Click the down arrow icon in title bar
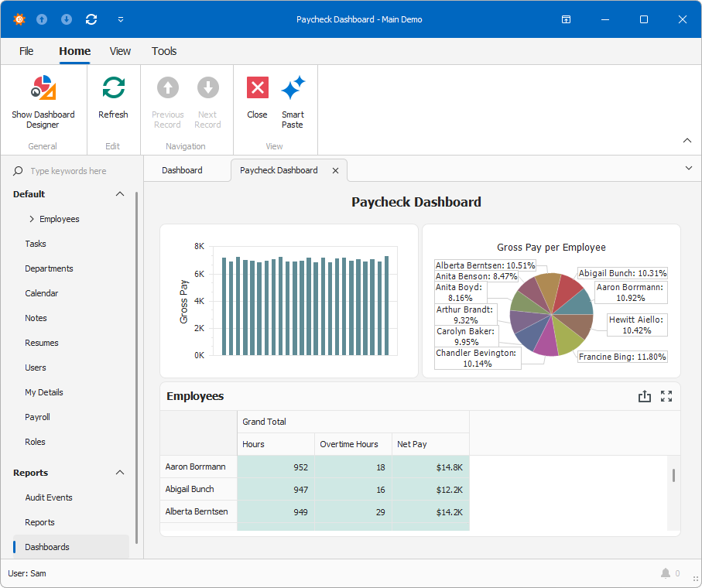This screenshot has height=588, width=702. [67, 19]
